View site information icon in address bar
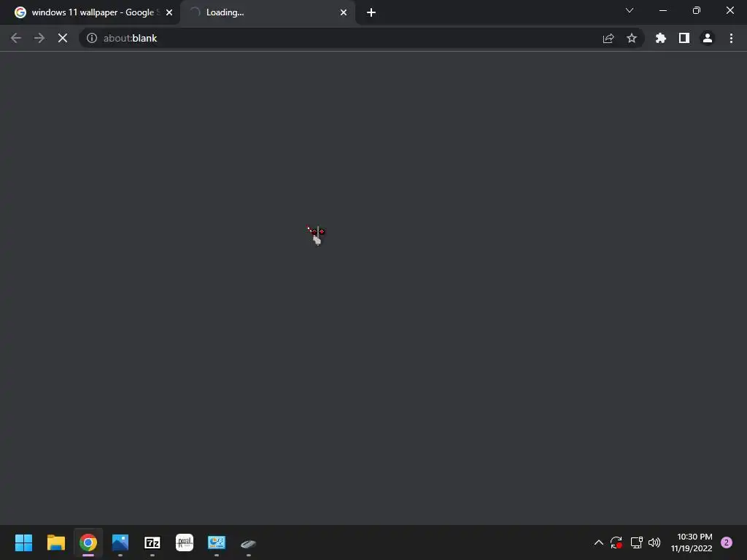 92,38
